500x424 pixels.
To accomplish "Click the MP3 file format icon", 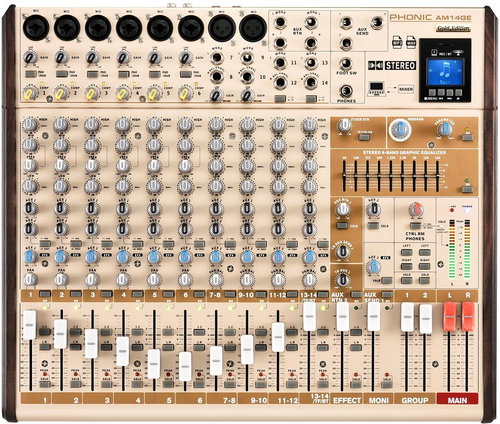I will tap(397, 42).
